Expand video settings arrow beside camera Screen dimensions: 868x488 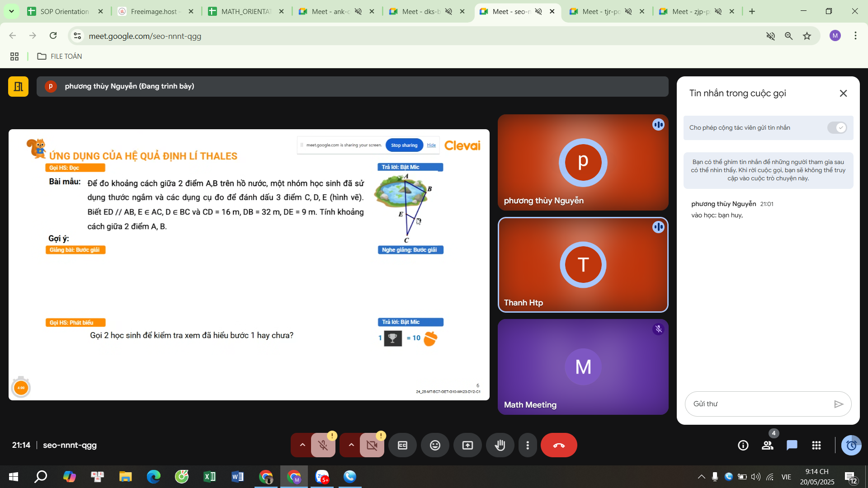point(351,446)
